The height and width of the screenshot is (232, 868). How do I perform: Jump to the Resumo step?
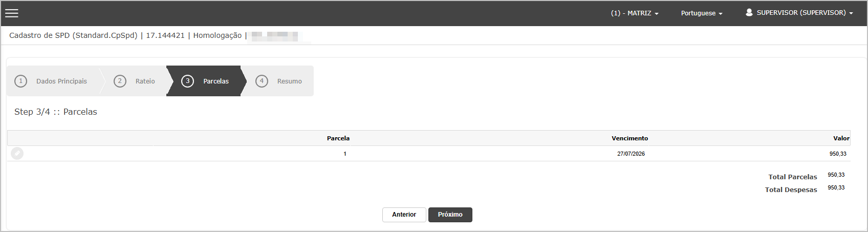click(289, 81)
